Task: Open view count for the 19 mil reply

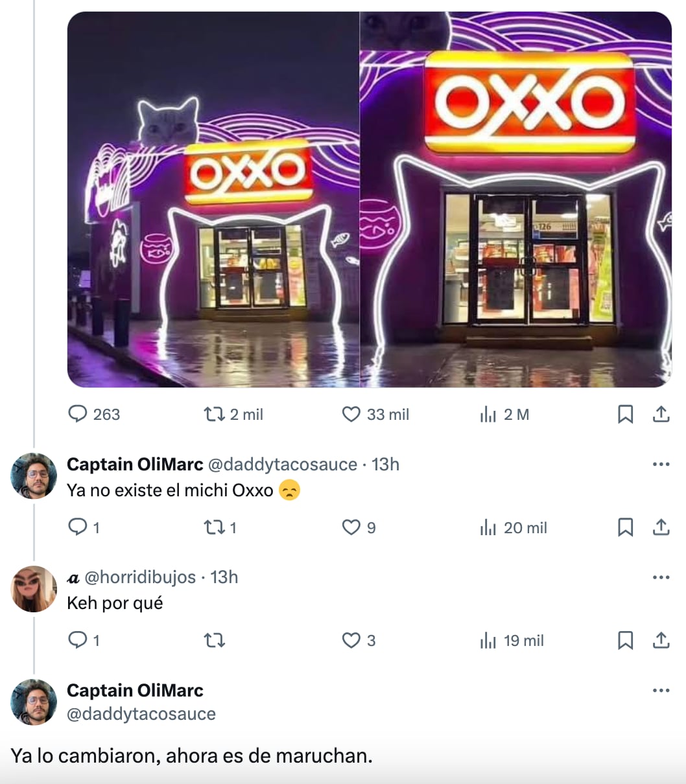Action: (488, 640)
